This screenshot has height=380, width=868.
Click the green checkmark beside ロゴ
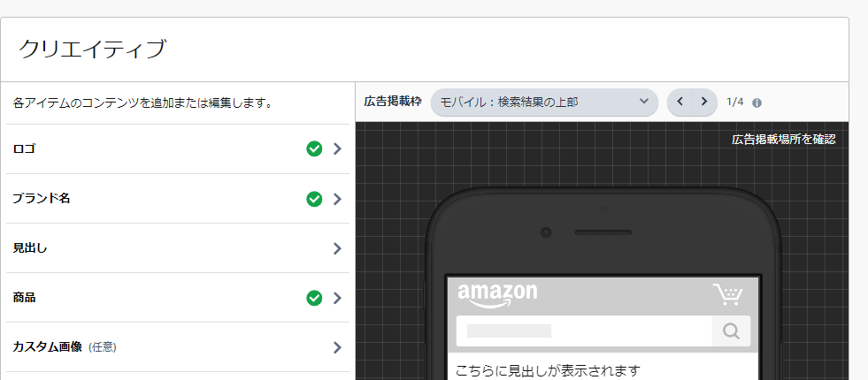click(314, 148)
